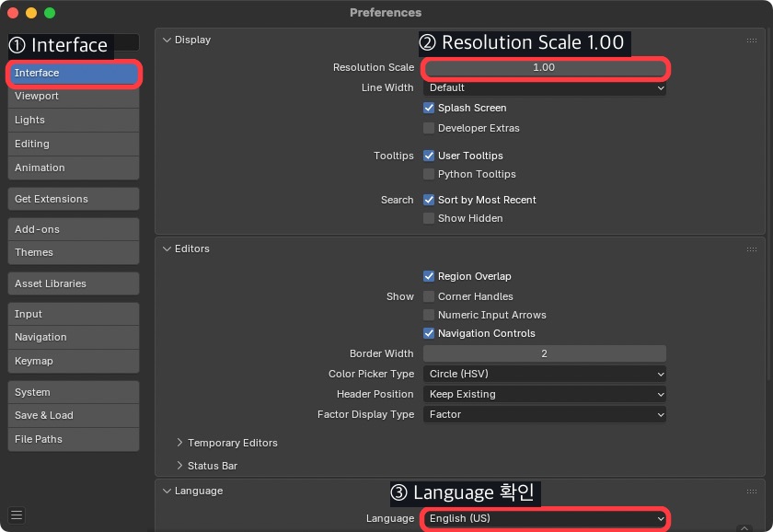
Task: Enable Python Tooltips checkbox
Action: point(429,174)
